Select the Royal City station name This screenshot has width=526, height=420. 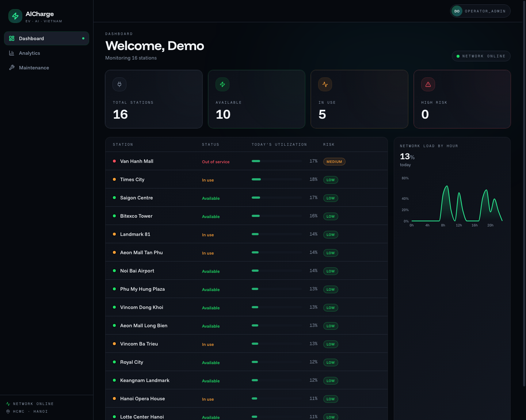tap(131, 362)
